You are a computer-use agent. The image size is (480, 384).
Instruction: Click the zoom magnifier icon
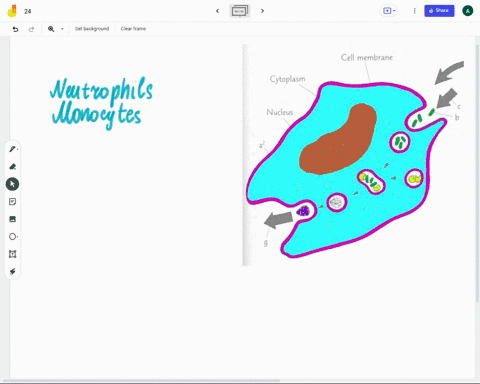point(51,29)
